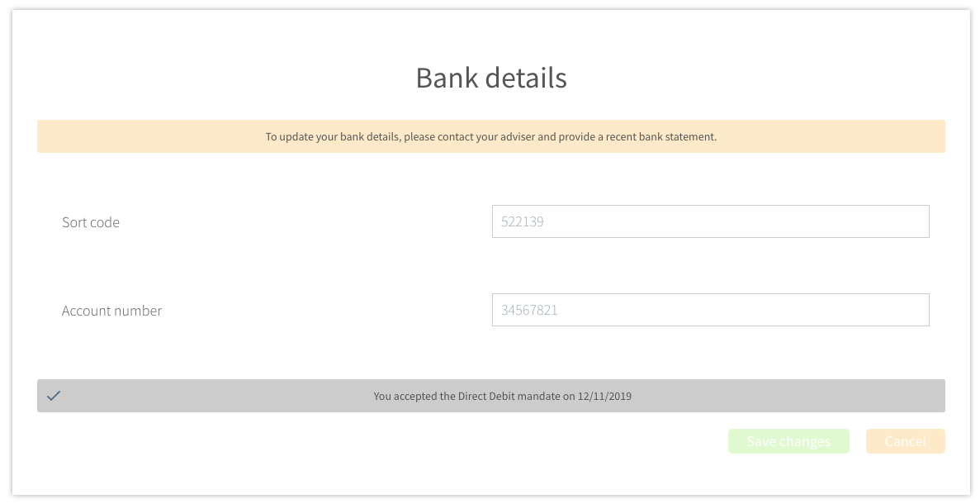Click Cancel to discard changes
The width and height of the screenshot is (980, 504).
(x=905, y=440)
